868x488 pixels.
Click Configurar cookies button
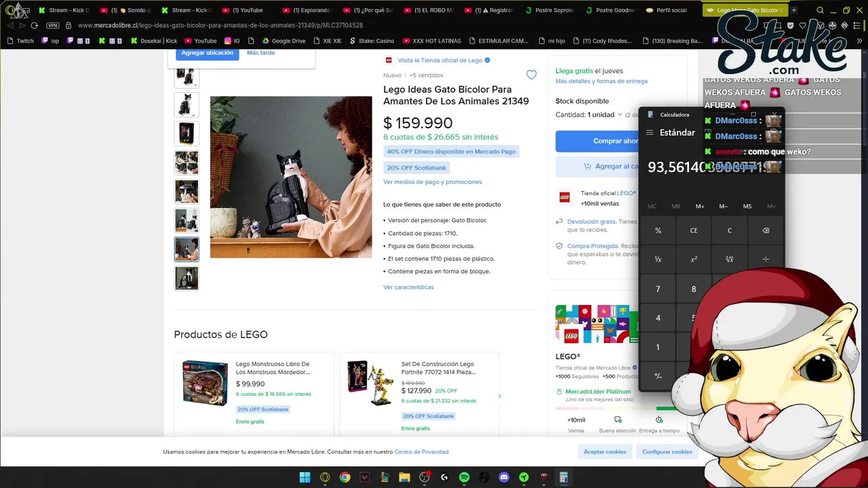click(x=667, y=451)
